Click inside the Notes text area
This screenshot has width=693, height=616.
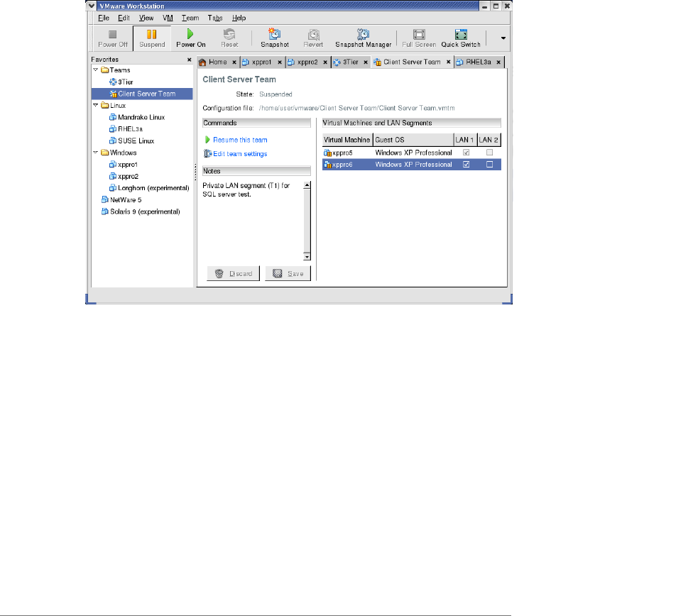click(253, 221)
